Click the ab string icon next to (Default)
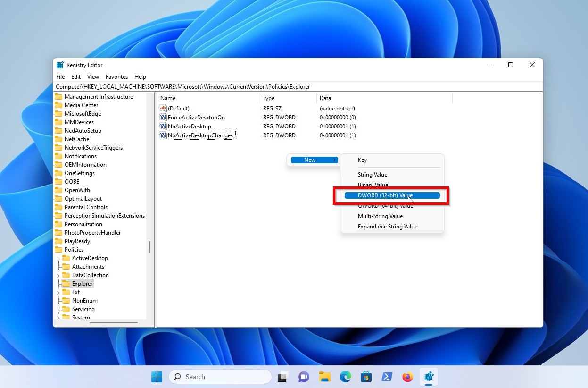The height and width of the screenshot is (388, 588). point(163,108)
